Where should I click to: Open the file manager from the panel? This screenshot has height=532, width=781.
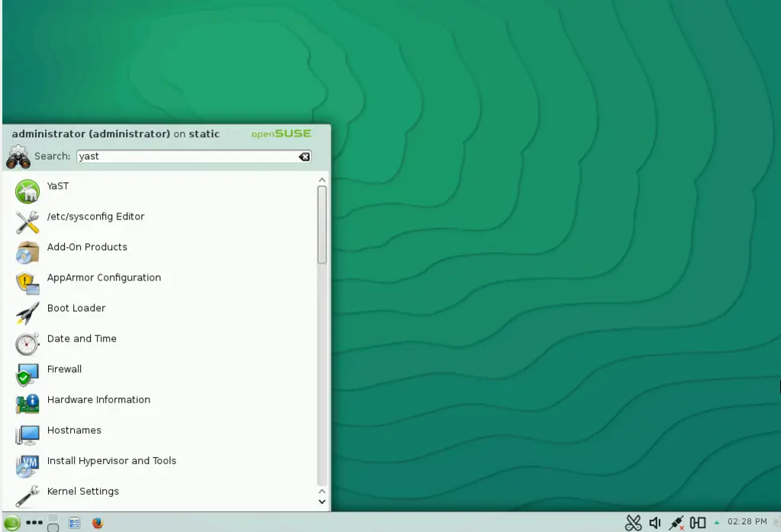[x=74, y=523]
